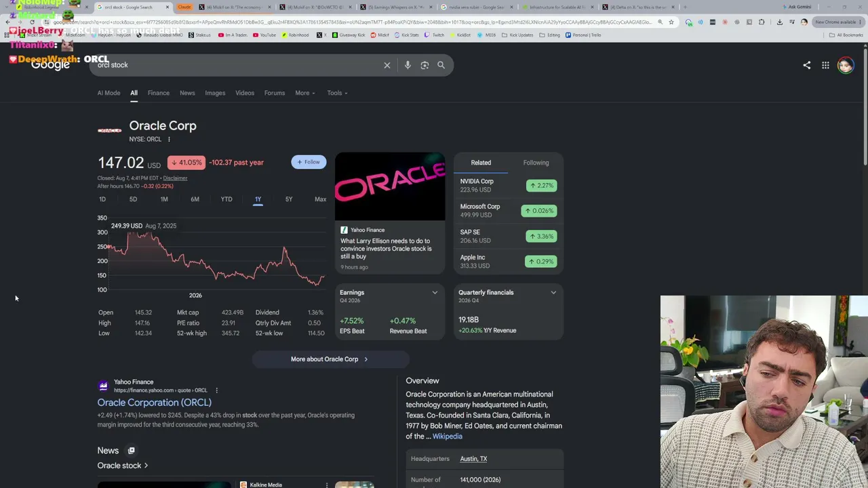Viewport: 868px width, 488px height.
Task: Click the Oracle news article thumbnail
Action: (x=390, y=186)
